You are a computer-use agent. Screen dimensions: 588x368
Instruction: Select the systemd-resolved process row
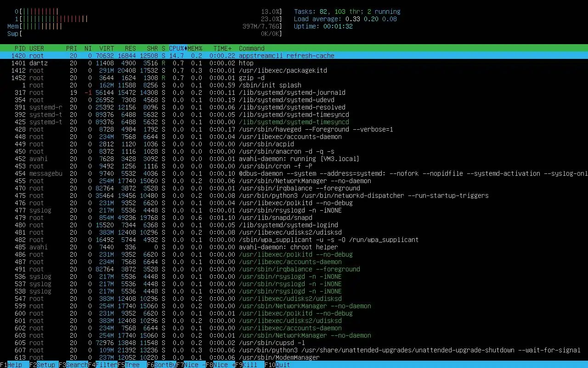(x=294, y=107)
